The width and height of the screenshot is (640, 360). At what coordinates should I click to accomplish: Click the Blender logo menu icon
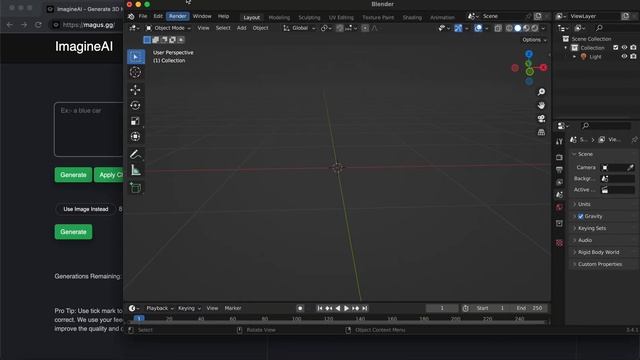tap(131, 16)
